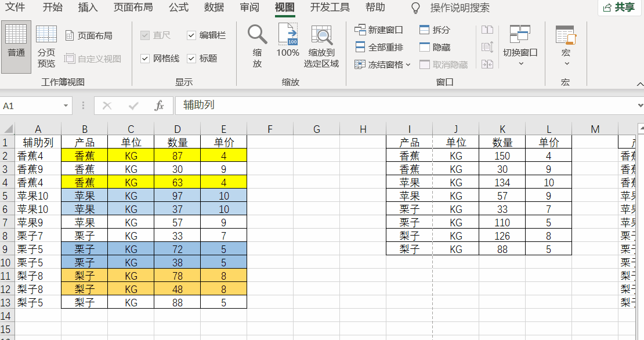Select yellow cell D2 with value 87
Viewport: 644px width, 340px height.
177,155
